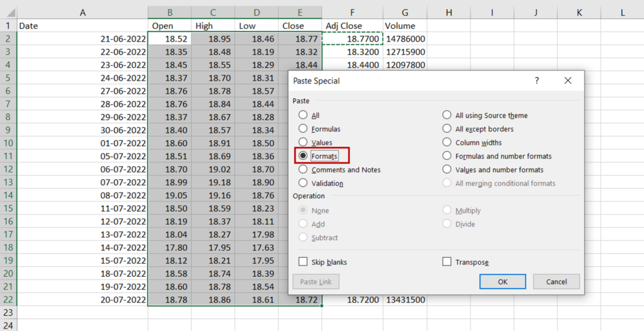This screenshot has height=331, width=644.
Task: Select All except borders option
Action: pos(447,129)
